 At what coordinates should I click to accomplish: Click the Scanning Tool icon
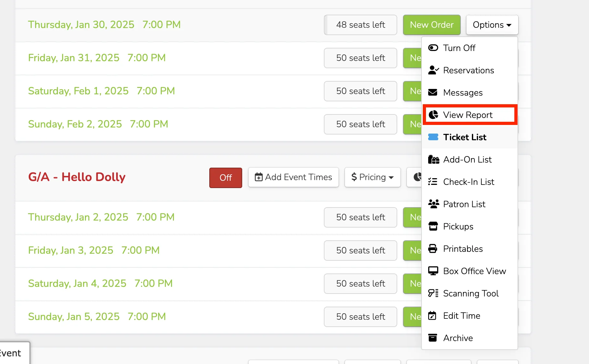pos(433,293)
